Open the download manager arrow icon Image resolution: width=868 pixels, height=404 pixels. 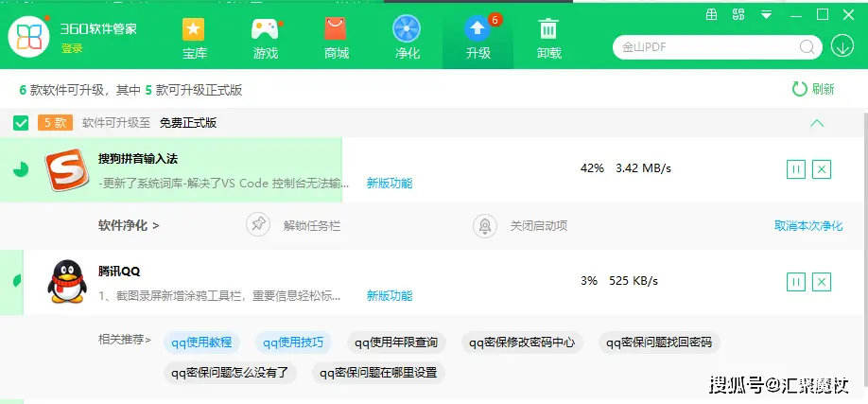point(842,47)
